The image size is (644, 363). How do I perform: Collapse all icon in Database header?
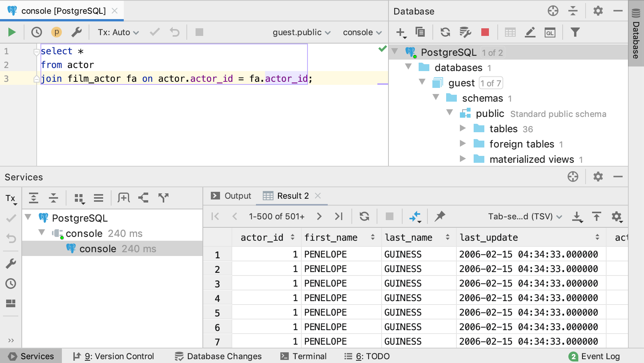[573, 11]
